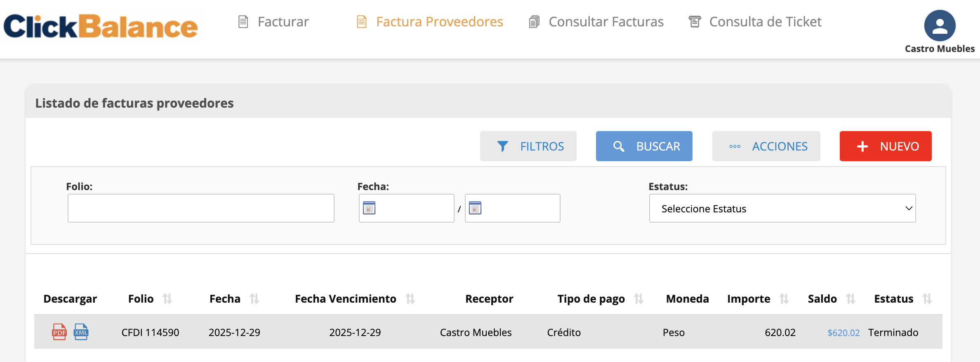Open the ACCIONES menu button
Image resolution: width=980 pixels, height=362 pixels.
(x=766, y=146)
